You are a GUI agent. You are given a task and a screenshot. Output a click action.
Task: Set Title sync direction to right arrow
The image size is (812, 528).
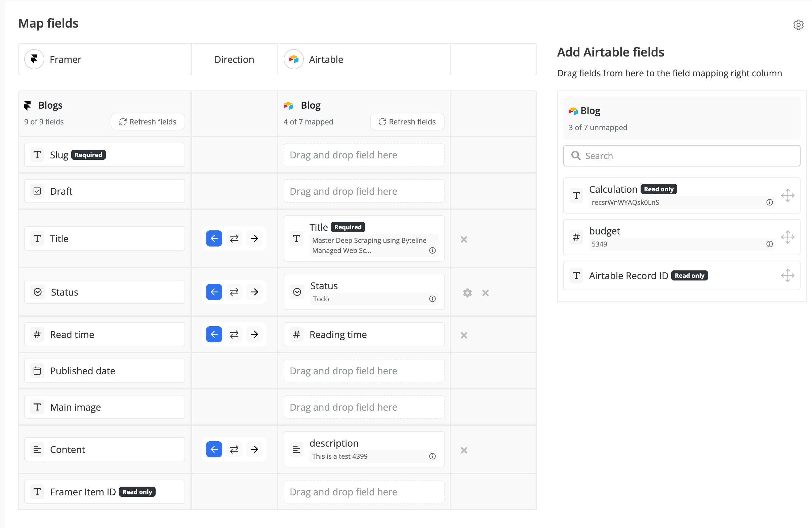pyautogui.click(x=254, y=238)
